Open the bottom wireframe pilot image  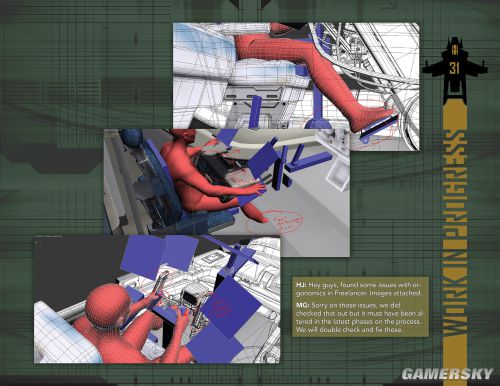[x=157, y=299]
